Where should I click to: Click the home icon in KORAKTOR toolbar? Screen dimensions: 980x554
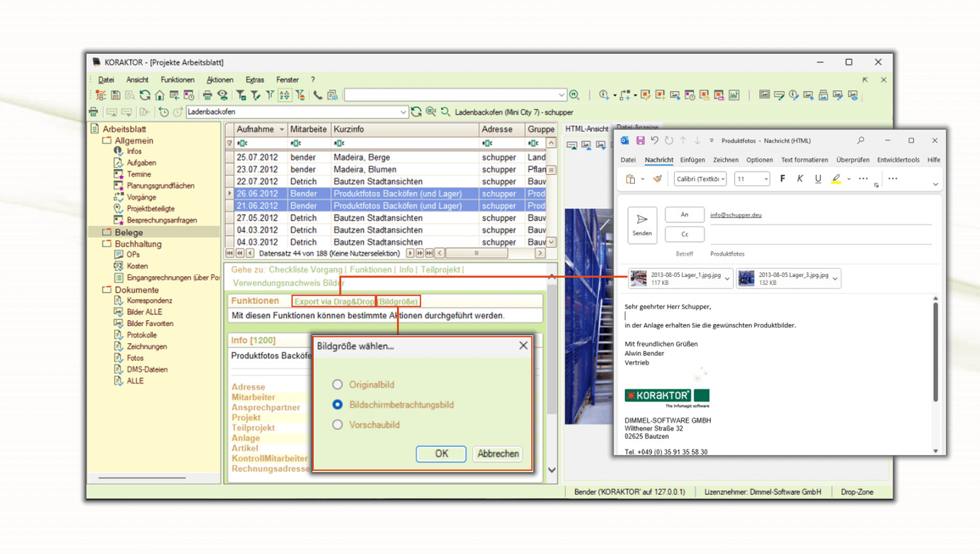click(160, 95)
